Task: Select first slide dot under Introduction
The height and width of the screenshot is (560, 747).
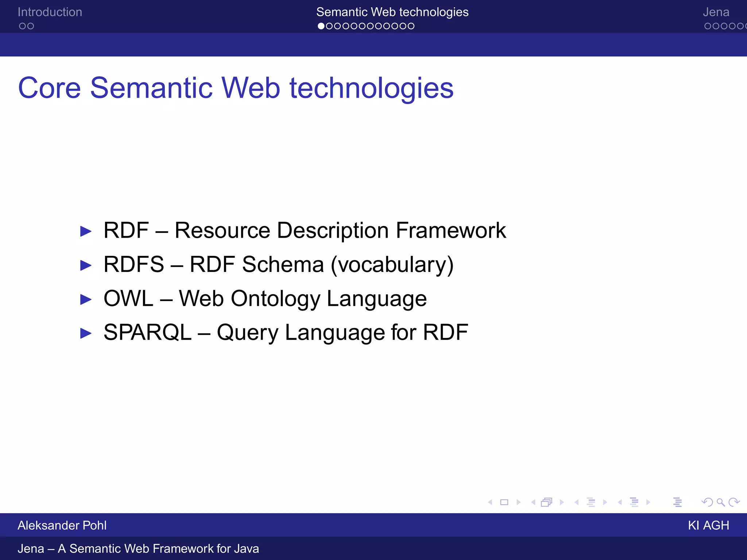Action: (x=23, y=26)
